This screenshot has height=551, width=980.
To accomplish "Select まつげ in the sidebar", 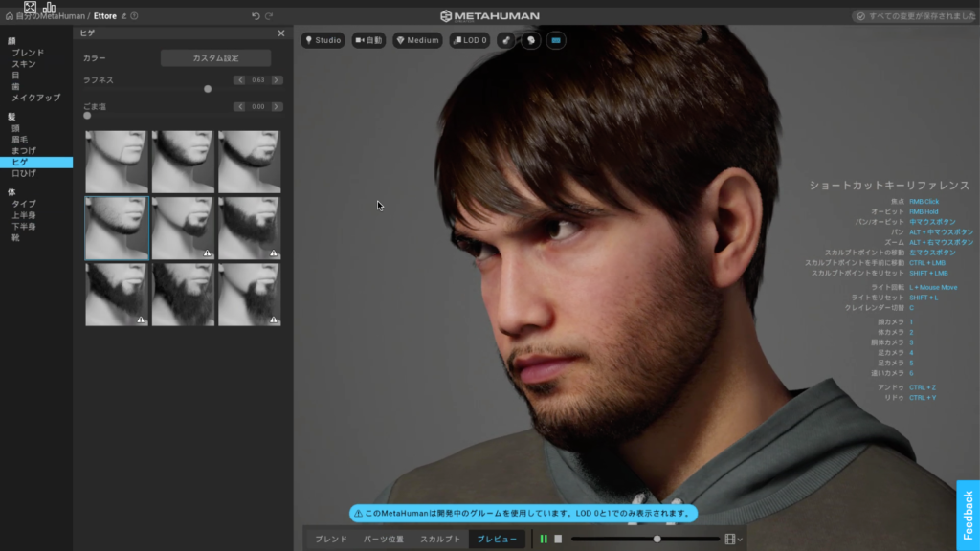I will (x=24, y=151).
